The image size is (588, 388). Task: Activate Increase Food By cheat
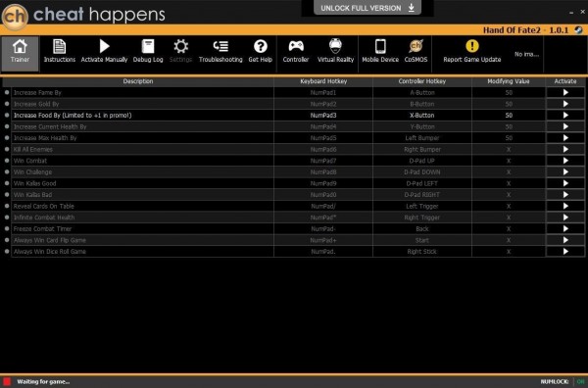tap(565, 115)
